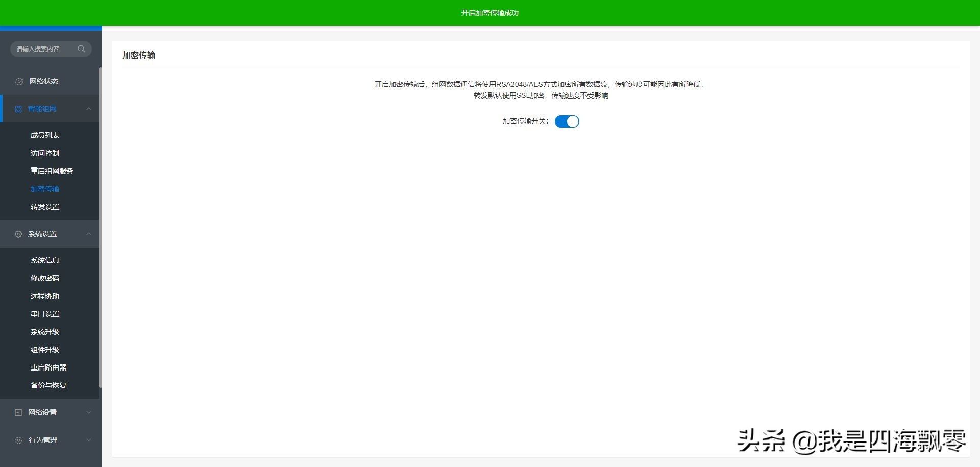This screenshot has height=467, width=980.
Task: Click the 网络设置 sidebar icon
Action: (x=18, y=412)
